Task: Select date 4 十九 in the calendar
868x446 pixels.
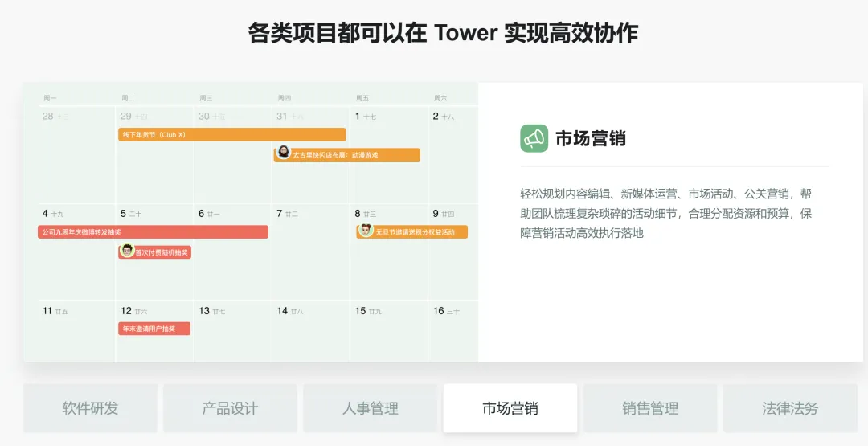Action: coord(52,214)
